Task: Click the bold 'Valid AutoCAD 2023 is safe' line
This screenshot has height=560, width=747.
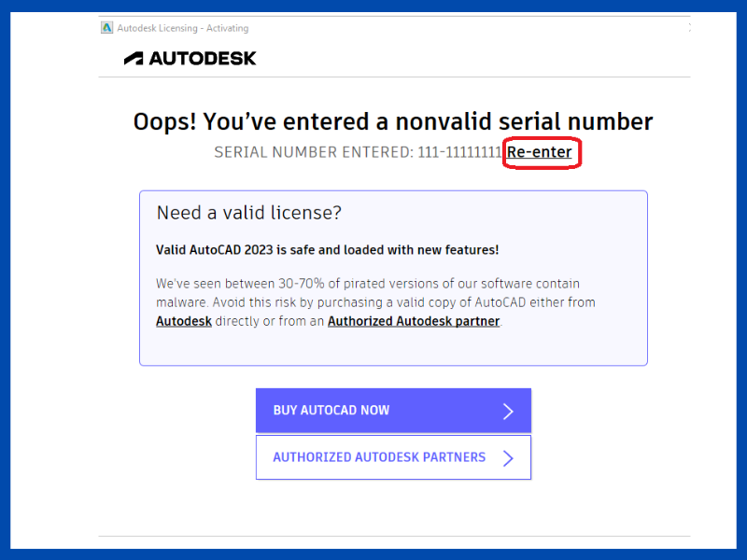Action: 327,250
